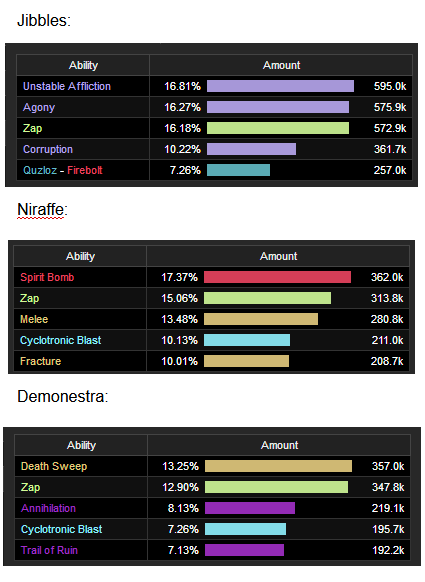Open the Firebolt pet ability link
This screenshot has width=425, height=582.
pyautogui.click(x=85, y=170)
